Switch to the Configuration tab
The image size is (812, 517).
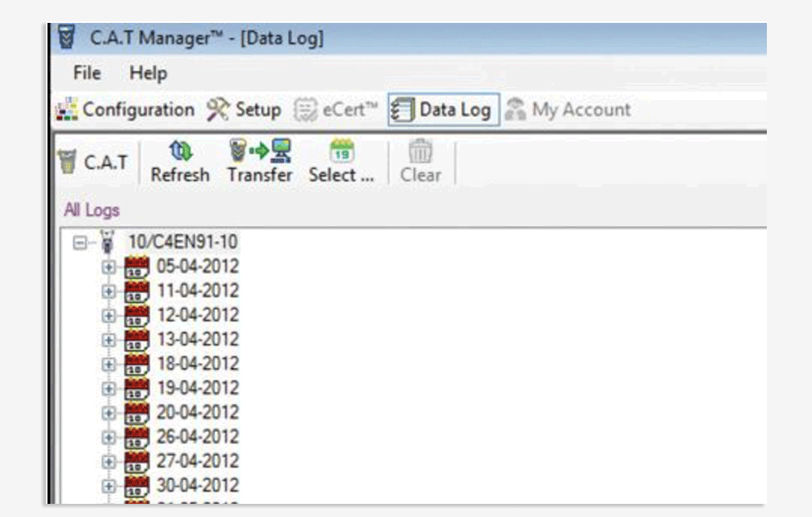pyautogui.click(x=125, y=110)
